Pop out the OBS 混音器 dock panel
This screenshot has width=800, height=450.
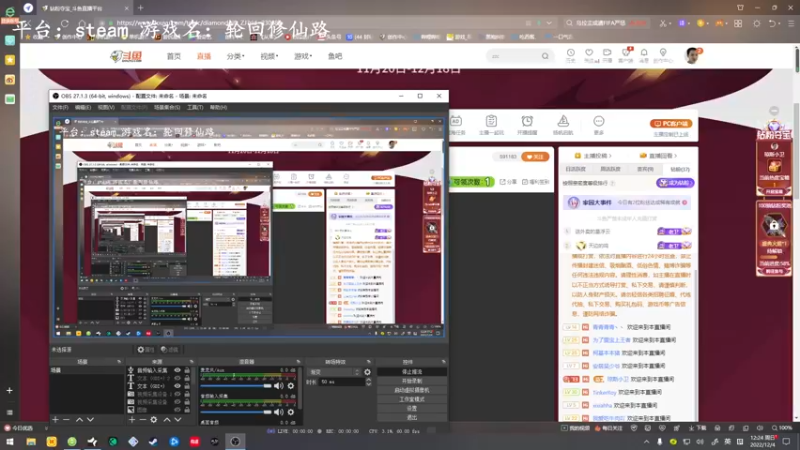pyautogui.click(x=298, y=362)
